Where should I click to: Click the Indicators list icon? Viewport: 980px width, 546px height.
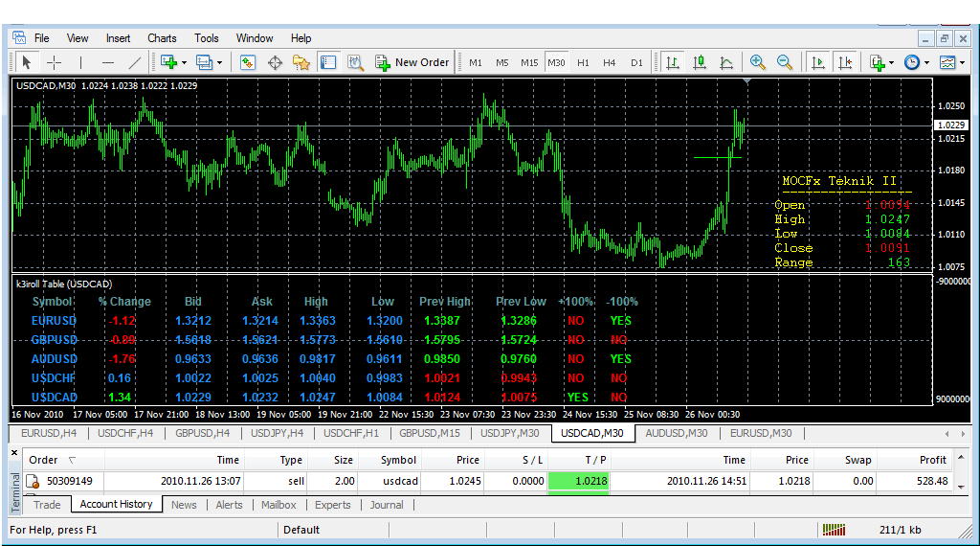pyautogui.click(x=878, y=62)
